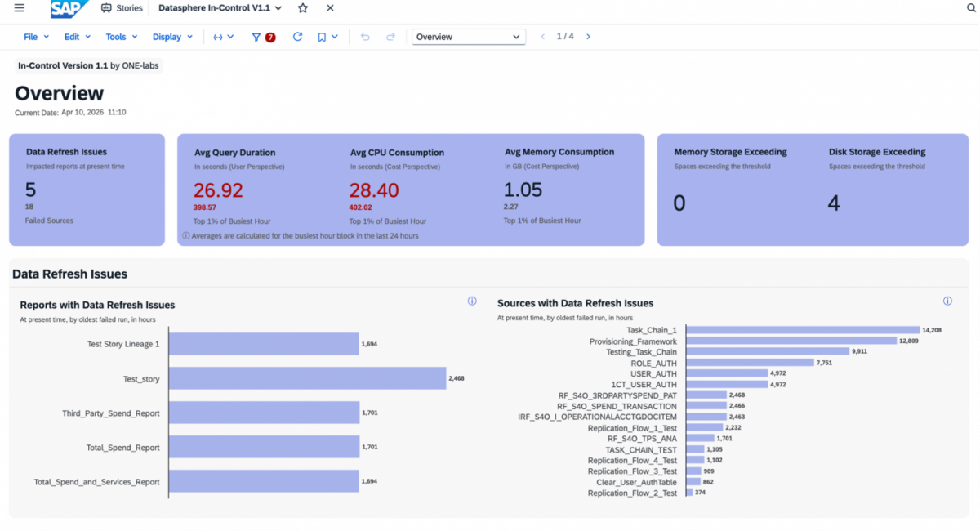Go to the next story page
This screenshot has width=980, height=531.
588,37
